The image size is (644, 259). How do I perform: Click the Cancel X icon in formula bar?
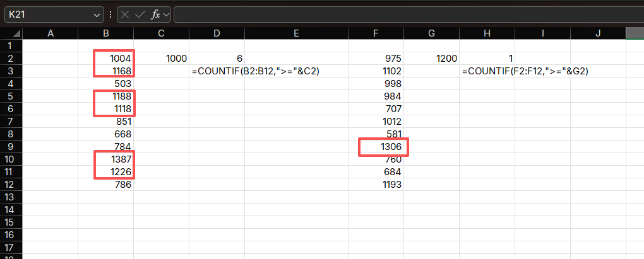pos(125,14)
